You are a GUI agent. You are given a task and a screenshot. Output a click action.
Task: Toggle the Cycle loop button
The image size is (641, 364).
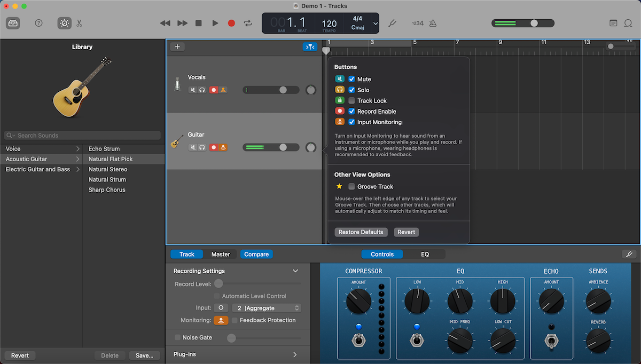pos(248,23)
